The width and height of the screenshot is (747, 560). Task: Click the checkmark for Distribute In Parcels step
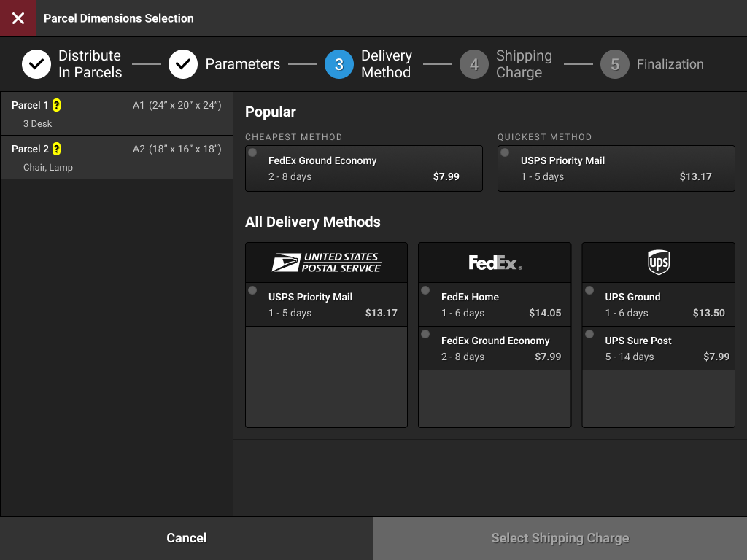tap(36, 64)
